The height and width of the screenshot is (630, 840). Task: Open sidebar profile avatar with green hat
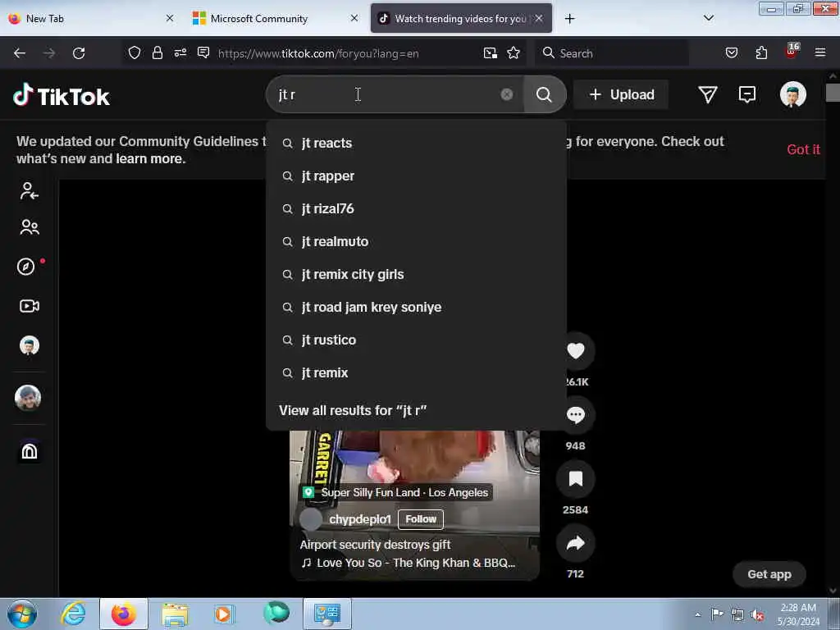pyautogui.click(x=29, y=345)
